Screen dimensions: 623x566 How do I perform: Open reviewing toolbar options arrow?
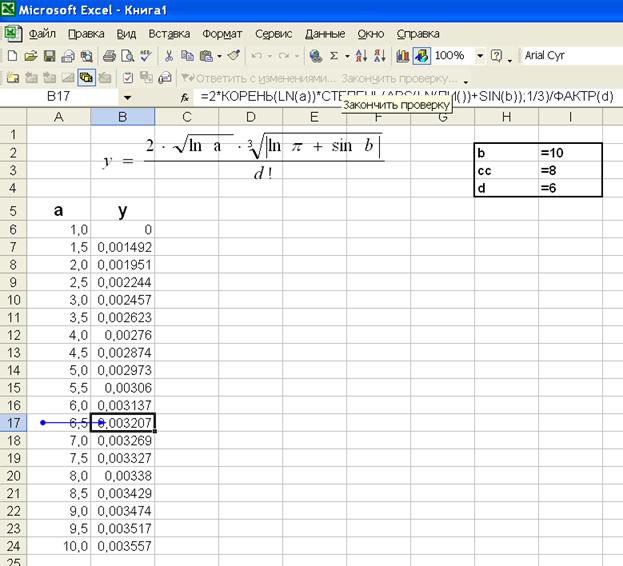(466, 81)
